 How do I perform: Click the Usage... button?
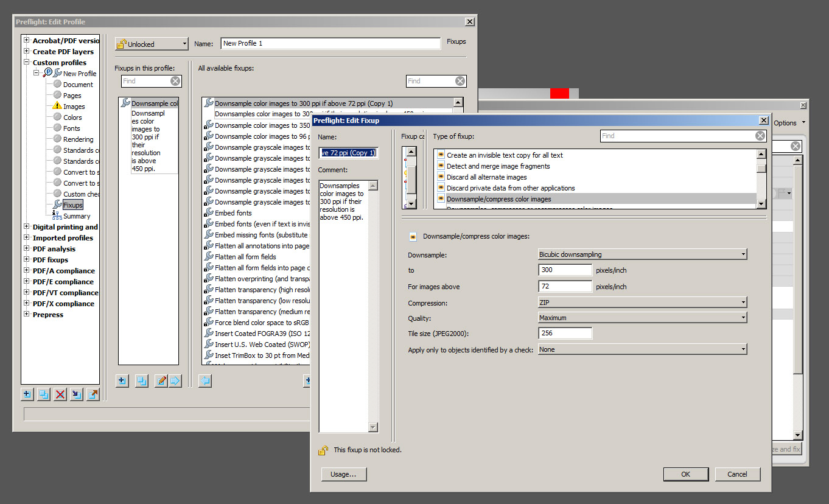tap(344, 474)
